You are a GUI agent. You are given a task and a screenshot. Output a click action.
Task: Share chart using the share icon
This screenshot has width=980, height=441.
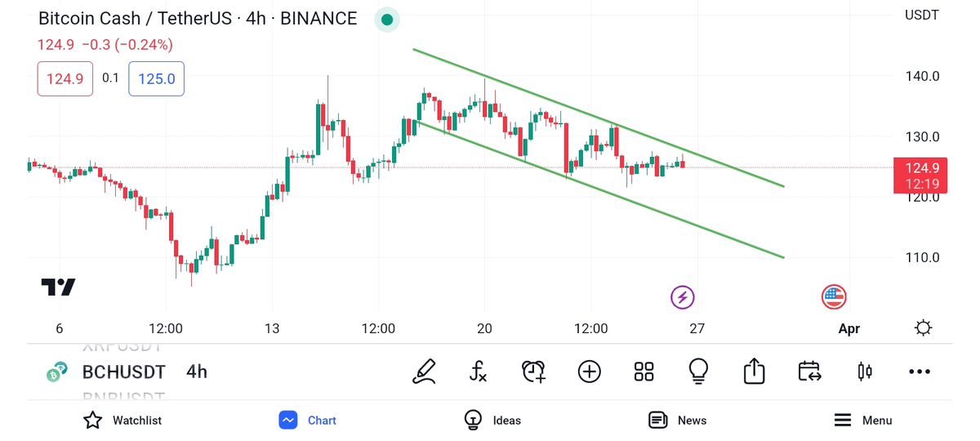coord(754,372)
